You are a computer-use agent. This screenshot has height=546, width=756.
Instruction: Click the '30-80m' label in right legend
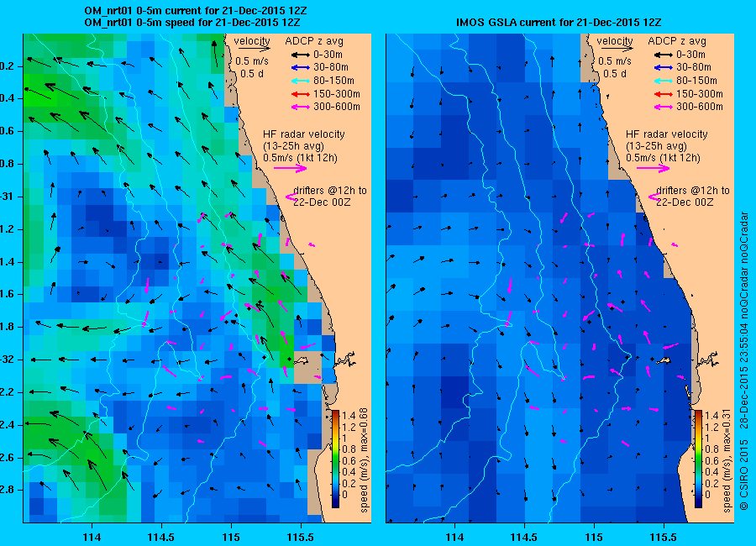click(694, 67)
